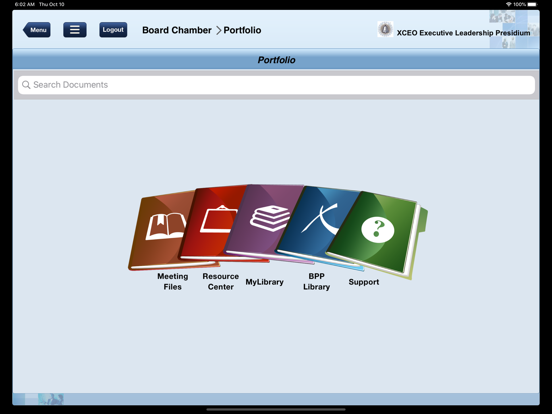Click the Search Documents field
The width and height of the screenshot is (552, 414).
pos(276,85)
